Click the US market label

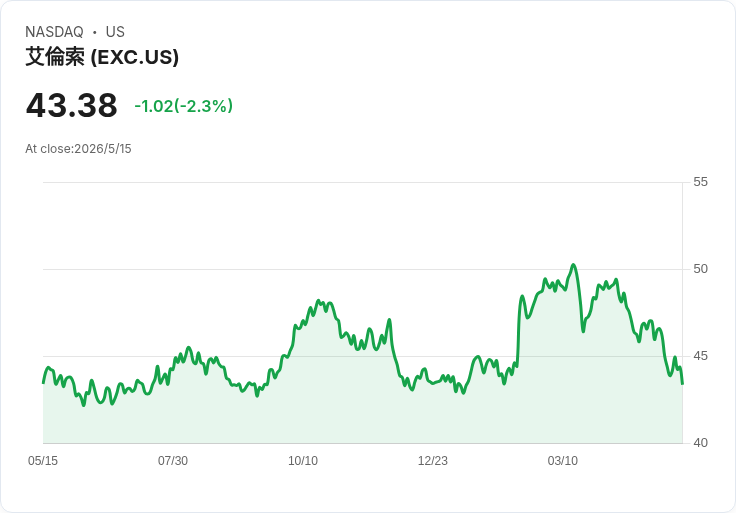(x=115, y=32)
